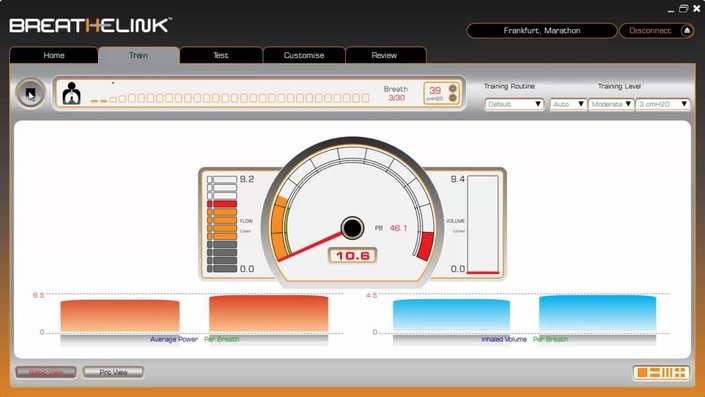
Task: Go to the Review tab
Action: point(384,55)
